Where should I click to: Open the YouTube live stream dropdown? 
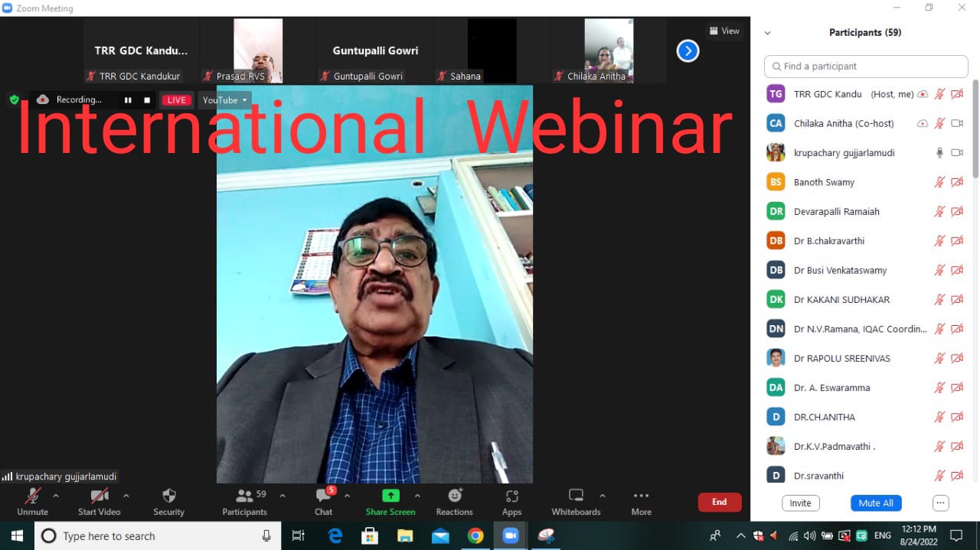(224, 100)
